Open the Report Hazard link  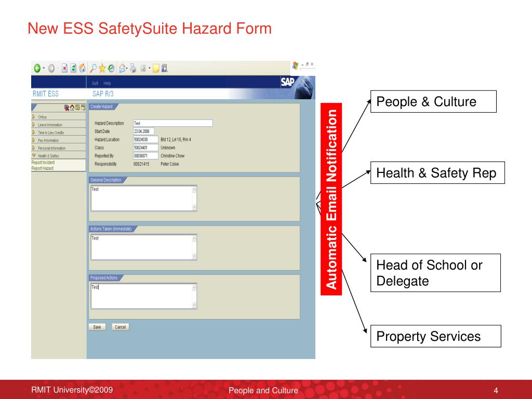pos(42,168)
